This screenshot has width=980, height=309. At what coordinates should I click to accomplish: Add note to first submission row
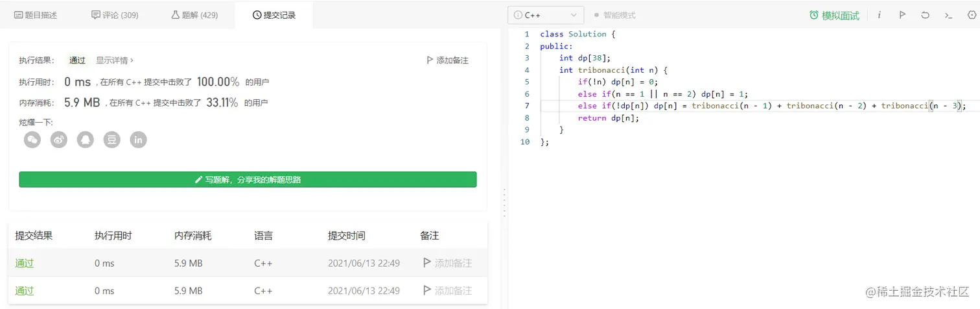[x=447, y=263]
